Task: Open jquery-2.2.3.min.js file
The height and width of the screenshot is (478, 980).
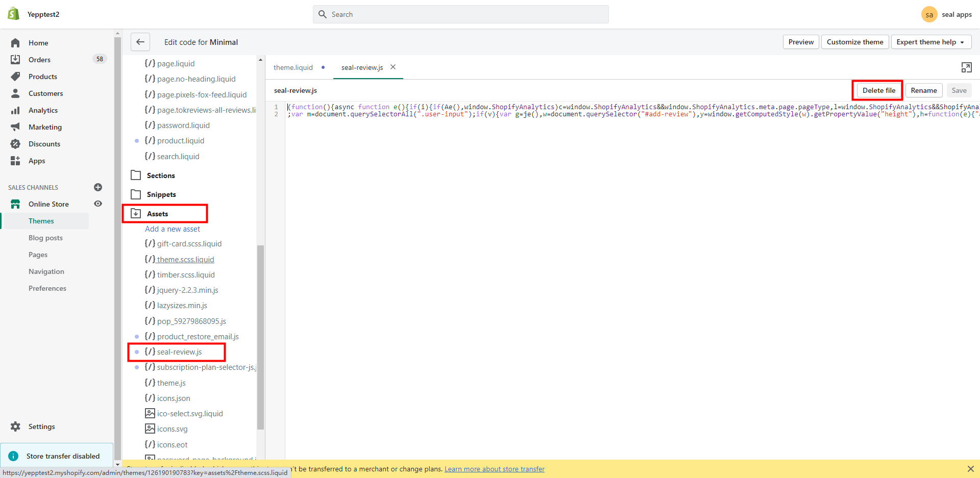Action: point(182,290)
